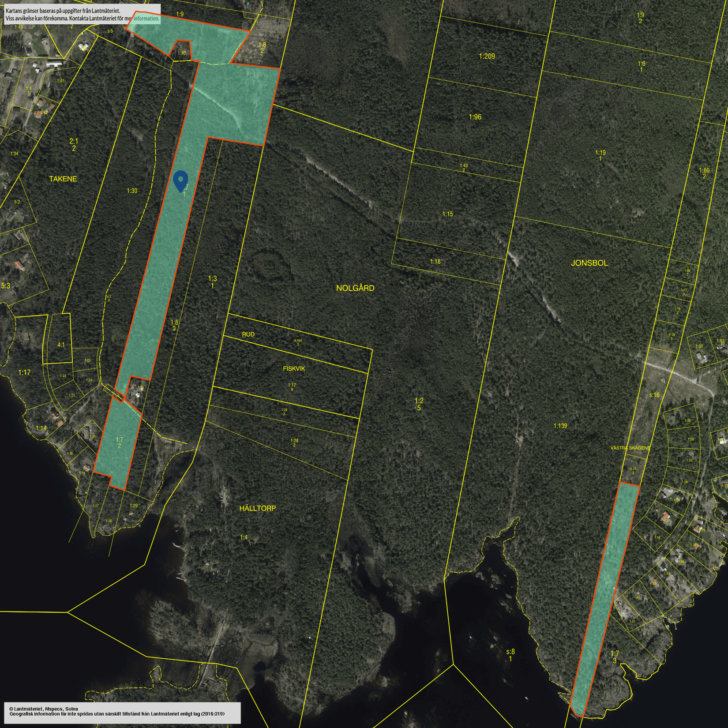Click the Lantmäteriet boundary notice at top
This screenshot has height=728, width=728.
[82, 14]
